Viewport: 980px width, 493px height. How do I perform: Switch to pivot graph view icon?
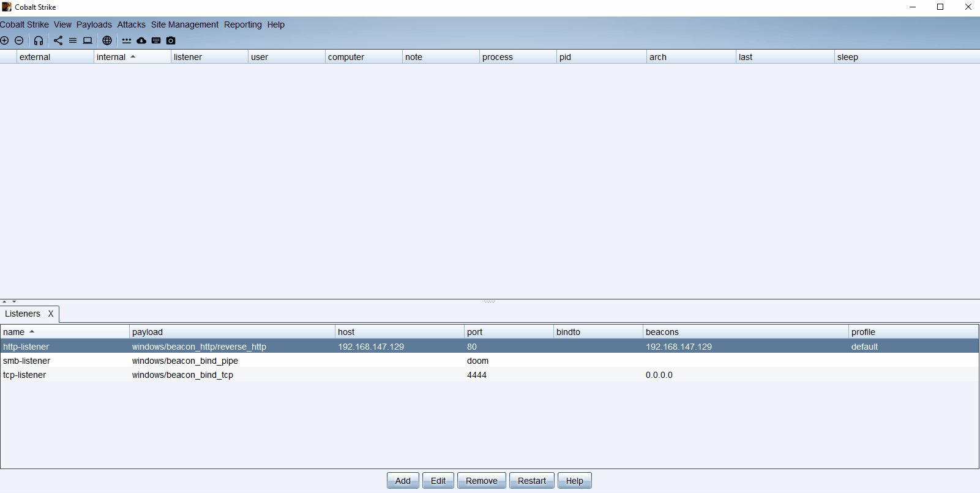click(x=58, y=40)
